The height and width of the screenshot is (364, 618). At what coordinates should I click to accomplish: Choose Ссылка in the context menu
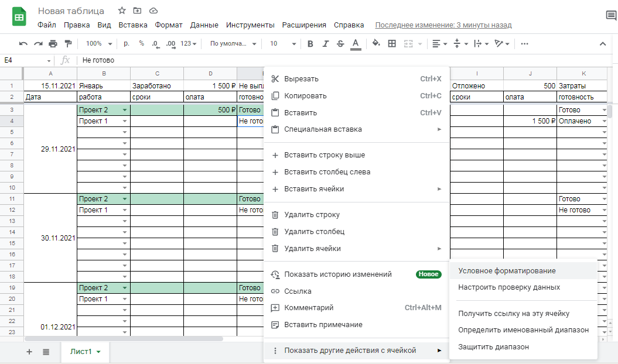[356, 291]
